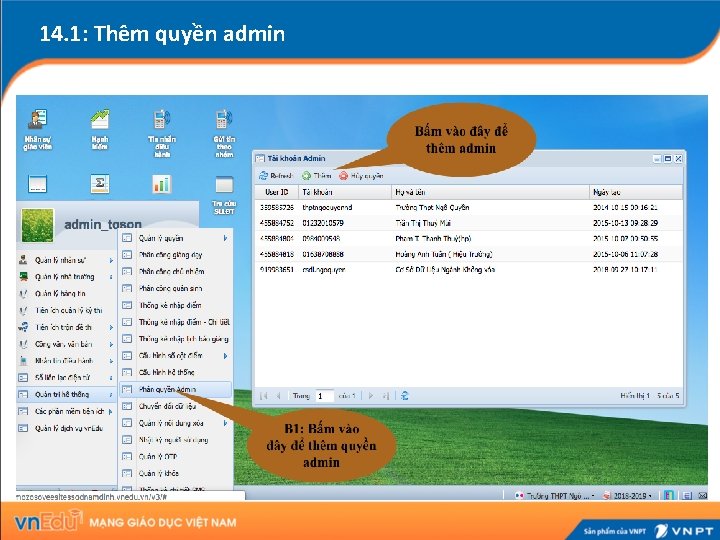Go to previous page in pager

click(x=278, y=396)
